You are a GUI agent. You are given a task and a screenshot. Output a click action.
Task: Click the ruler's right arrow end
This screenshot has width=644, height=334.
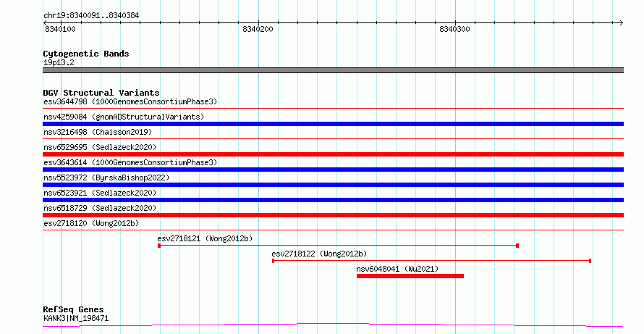click(621, 23)
